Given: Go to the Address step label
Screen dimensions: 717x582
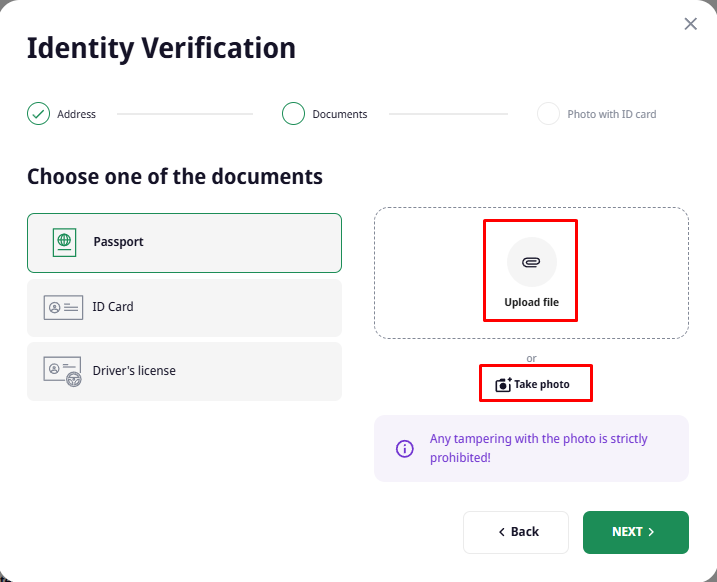Looking at the screenshot, I should 76,114.
